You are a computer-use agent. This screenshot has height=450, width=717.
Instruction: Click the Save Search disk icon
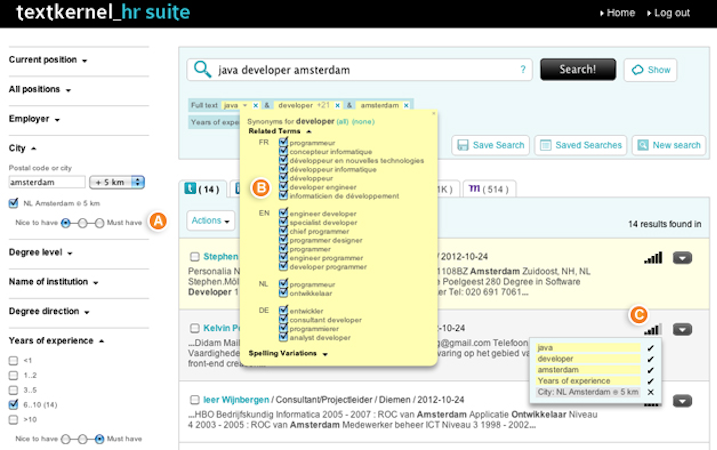[x=463, y=145]
